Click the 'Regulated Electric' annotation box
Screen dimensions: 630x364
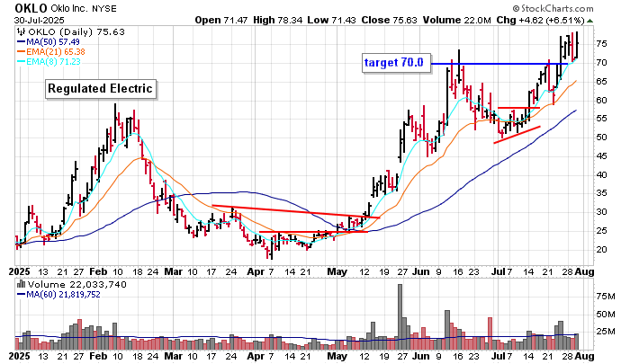tap(101, 89)
